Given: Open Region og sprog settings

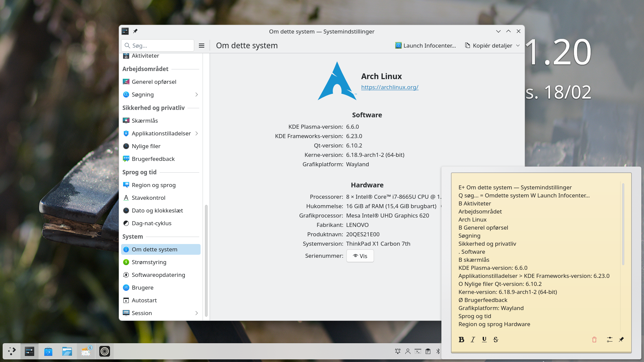Looking at the screenshot, I should 154,185.
